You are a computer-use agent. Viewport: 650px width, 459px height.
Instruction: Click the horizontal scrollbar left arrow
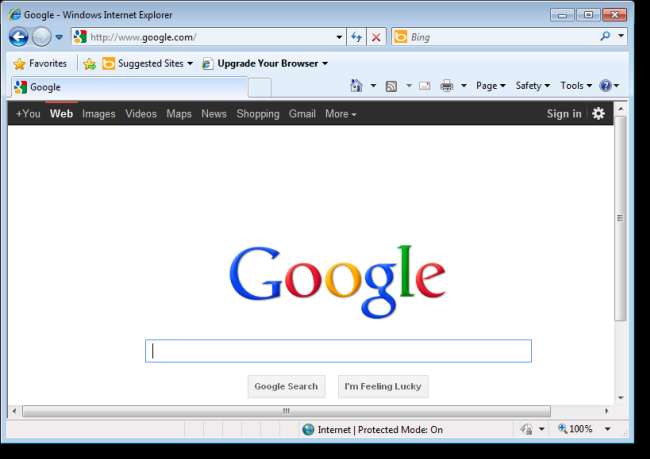14,411
